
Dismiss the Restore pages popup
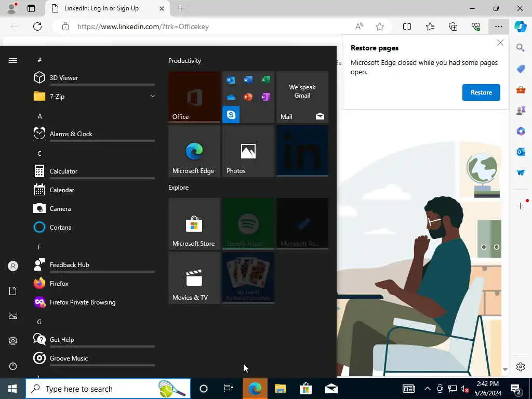tap(500, 43)
